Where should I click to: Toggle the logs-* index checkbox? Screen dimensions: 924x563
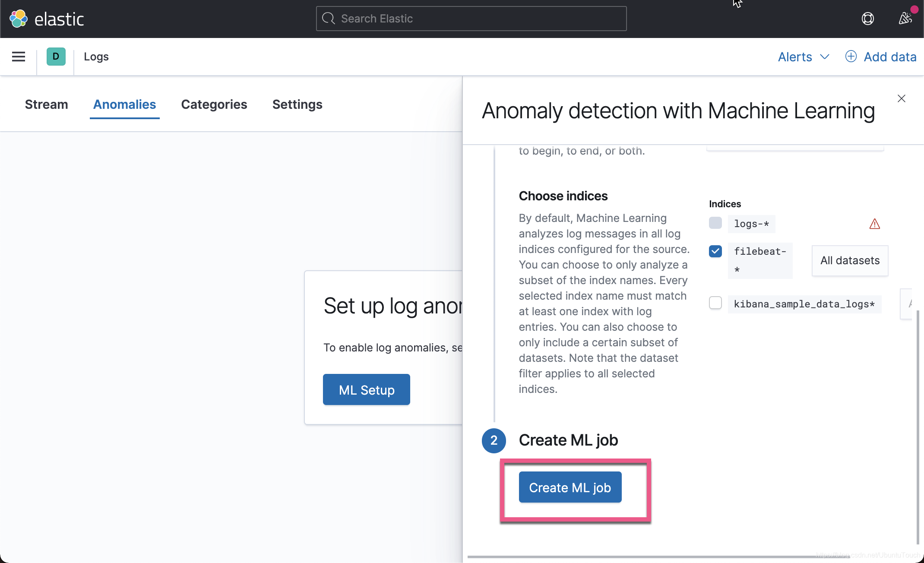pos(715,223)
